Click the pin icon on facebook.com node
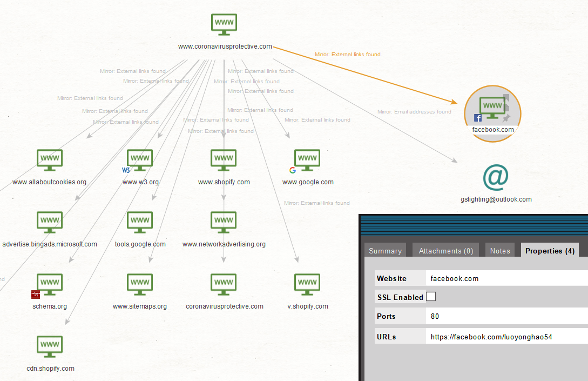Image resolution: width=588 pixels, height=381 pixels. (506, 118)
